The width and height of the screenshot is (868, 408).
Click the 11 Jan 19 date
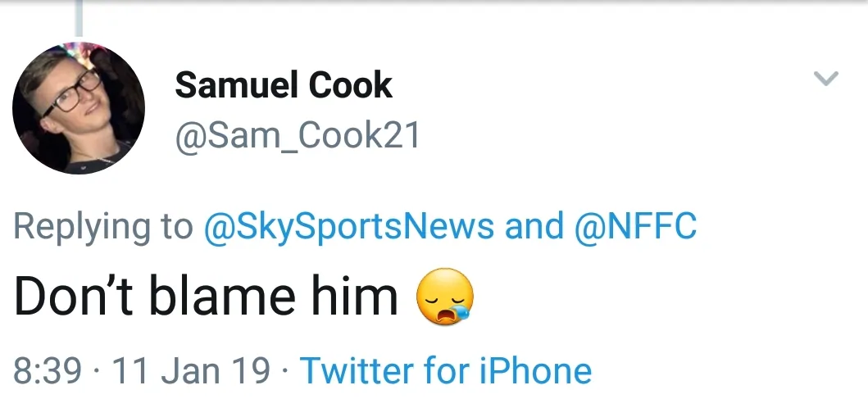tap(192, 370)
